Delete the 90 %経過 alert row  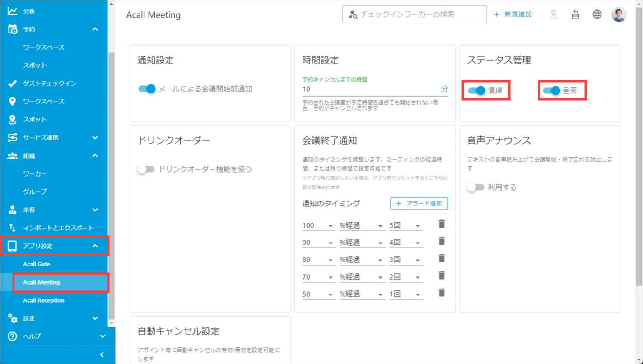pyautogui.click(x=442, y=241)
